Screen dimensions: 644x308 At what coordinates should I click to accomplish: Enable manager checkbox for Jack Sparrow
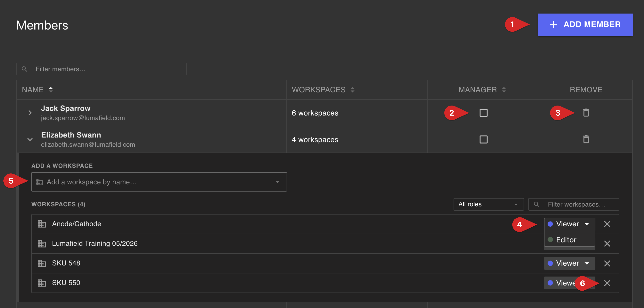(483, 113)
